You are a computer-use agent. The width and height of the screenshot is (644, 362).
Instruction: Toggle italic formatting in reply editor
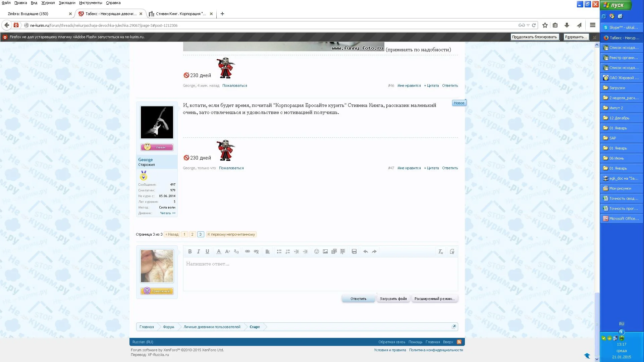(x=199, y=252)
